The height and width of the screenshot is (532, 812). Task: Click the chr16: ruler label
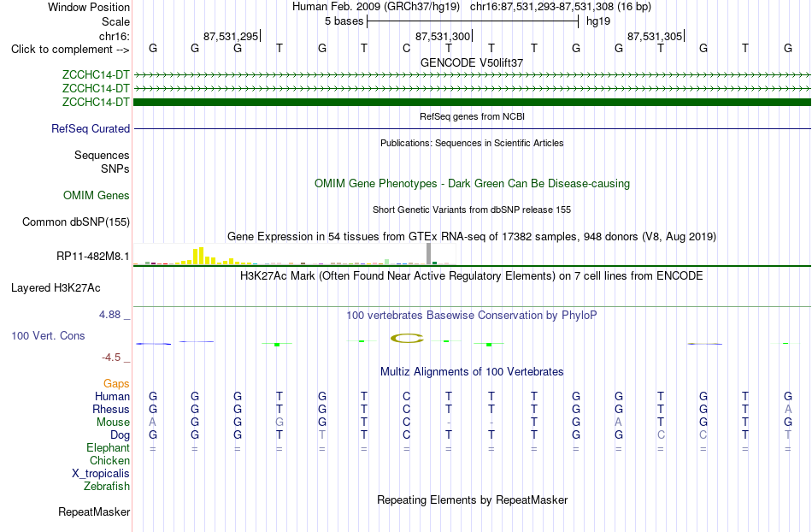[115, 36]
